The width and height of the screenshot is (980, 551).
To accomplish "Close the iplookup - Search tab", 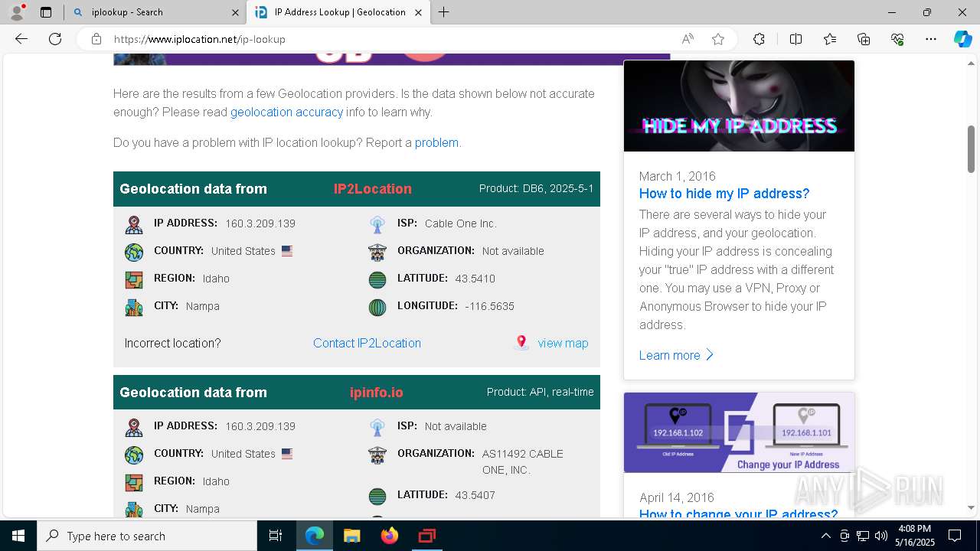I will click(x=235, y=12).
